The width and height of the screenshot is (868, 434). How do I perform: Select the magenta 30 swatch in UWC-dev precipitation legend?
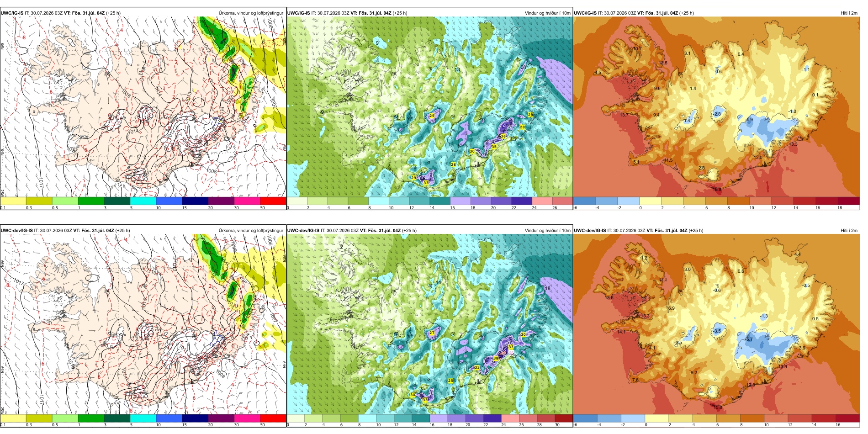[247, 418]
